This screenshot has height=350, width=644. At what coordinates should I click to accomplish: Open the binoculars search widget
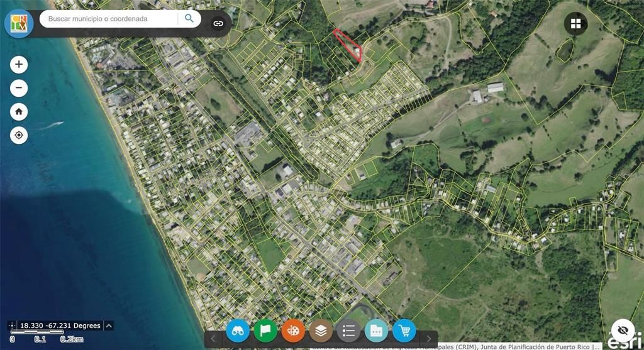[238, 330]
